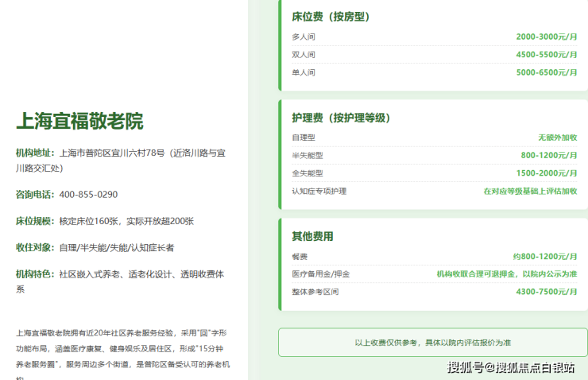This screenshot has width=588, height=380.
Task: Click price 1500-2000元/月
Action: 547,173
